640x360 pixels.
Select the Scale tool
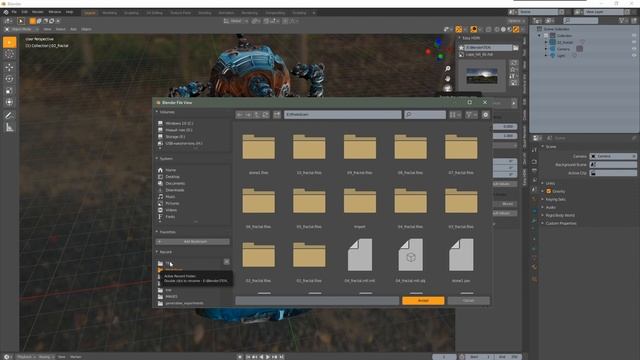[10, 91]
